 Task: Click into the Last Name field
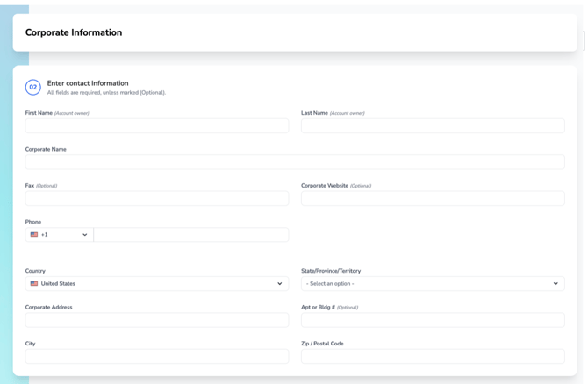click(x=433, y=126)
